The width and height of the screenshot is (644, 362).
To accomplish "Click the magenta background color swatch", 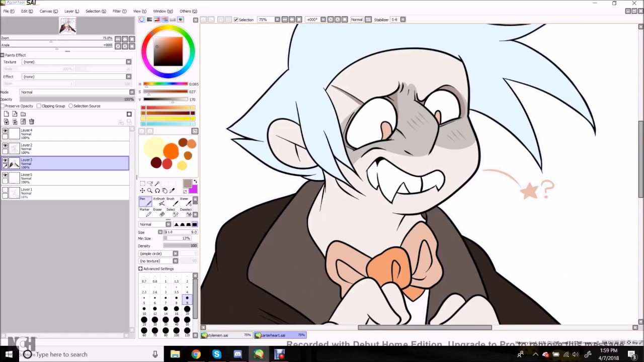I will [x=194, y=190].
